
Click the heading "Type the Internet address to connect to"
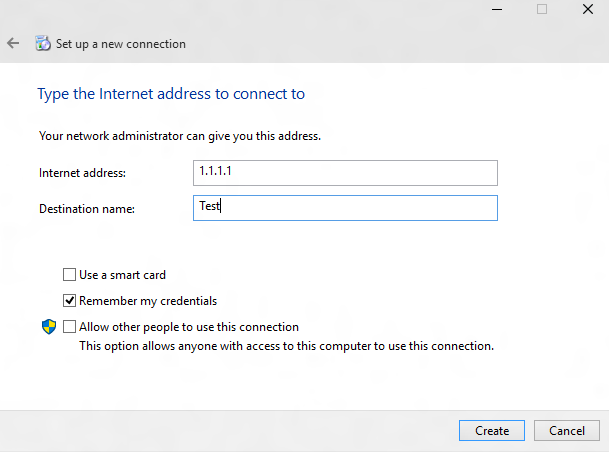click(x=171, y=94)
